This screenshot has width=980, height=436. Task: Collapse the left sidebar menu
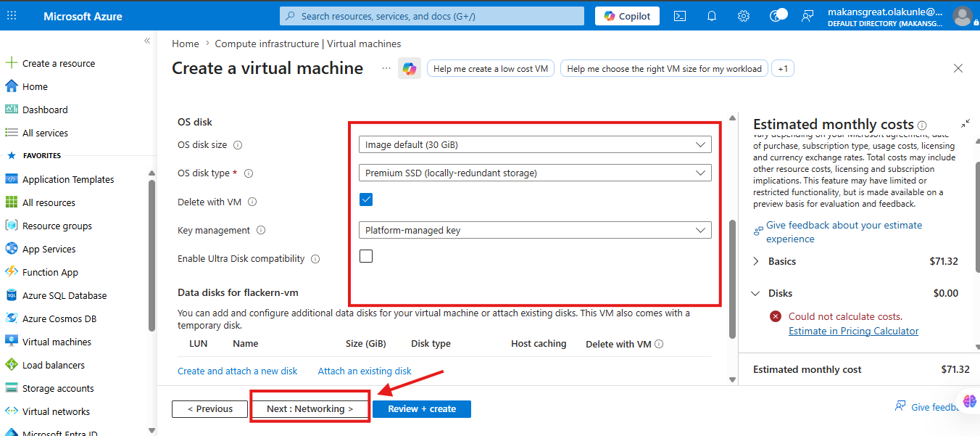pos(147,41)
